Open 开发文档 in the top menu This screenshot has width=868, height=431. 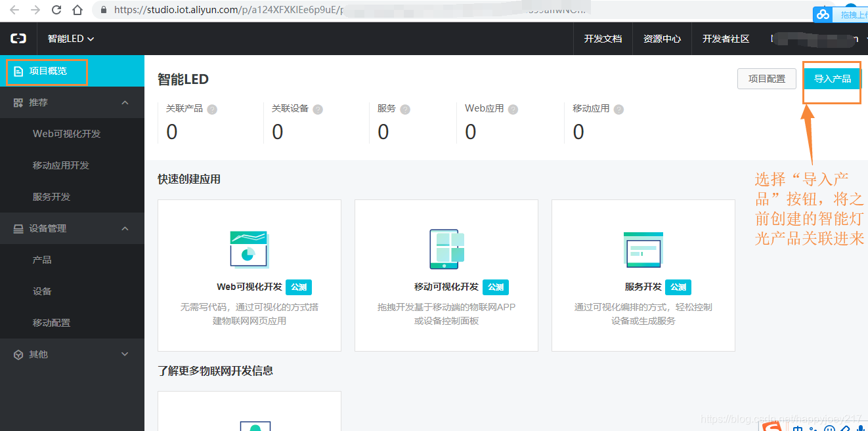(603, 39)
